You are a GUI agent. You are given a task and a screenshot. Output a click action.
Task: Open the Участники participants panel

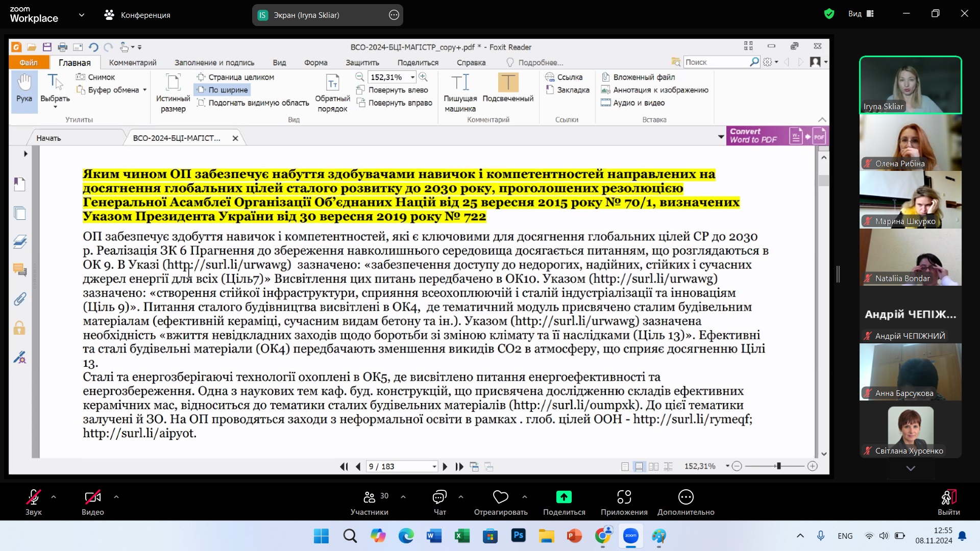click(x=370, y=503)
